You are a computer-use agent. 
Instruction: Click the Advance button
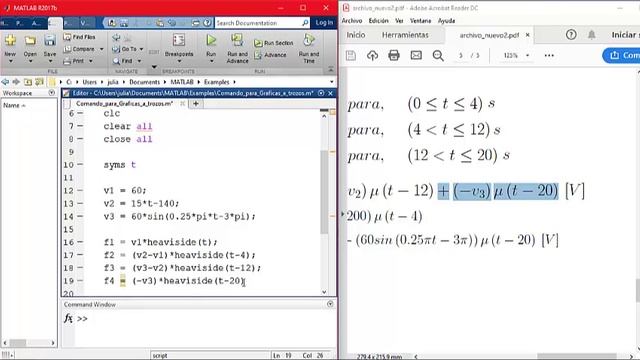[270, 55]
